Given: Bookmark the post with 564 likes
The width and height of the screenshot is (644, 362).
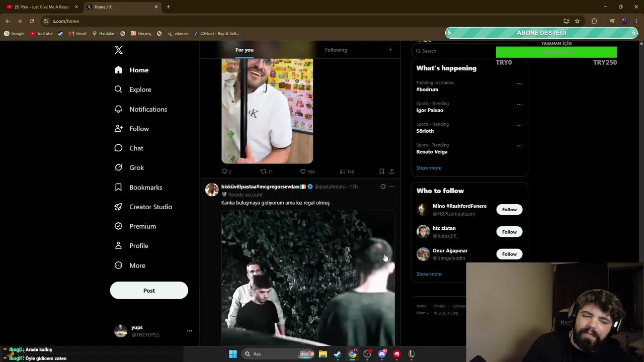Looking at the screenshot, I should point(381,171).
